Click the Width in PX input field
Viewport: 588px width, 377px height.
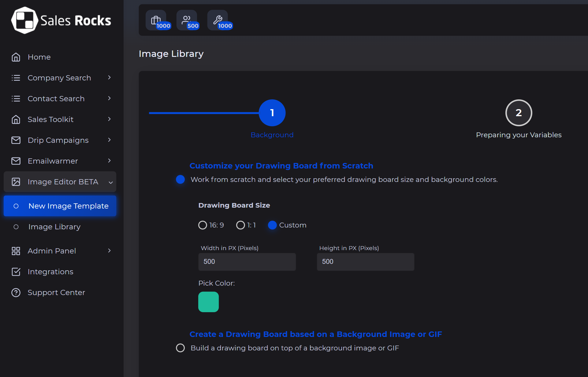(x=247, y=262)
